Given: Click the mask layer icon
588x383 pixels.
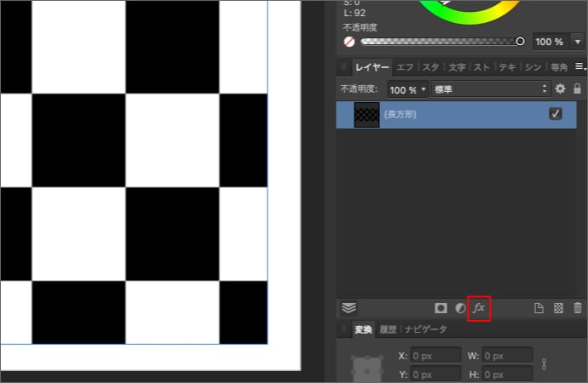Looking at the screenshot, I should tap(441, 307).
